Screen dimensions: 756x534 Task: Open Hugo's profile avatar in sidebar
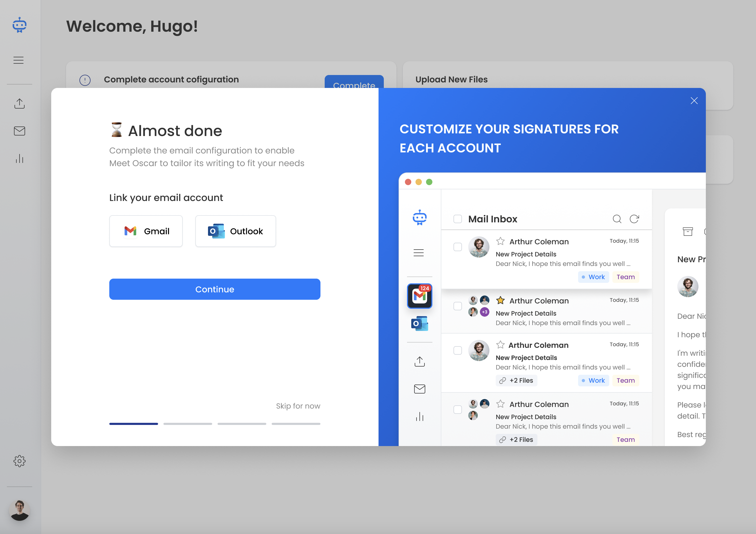(x=20, y=510)
